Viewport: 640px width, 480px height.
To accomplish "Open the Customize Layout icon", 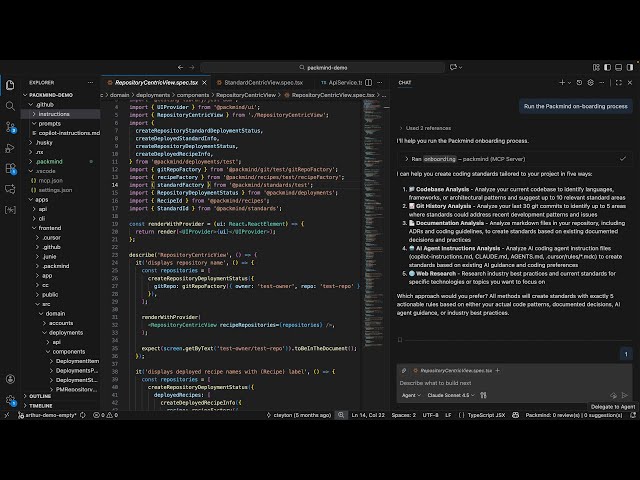I will click(596, 67).
